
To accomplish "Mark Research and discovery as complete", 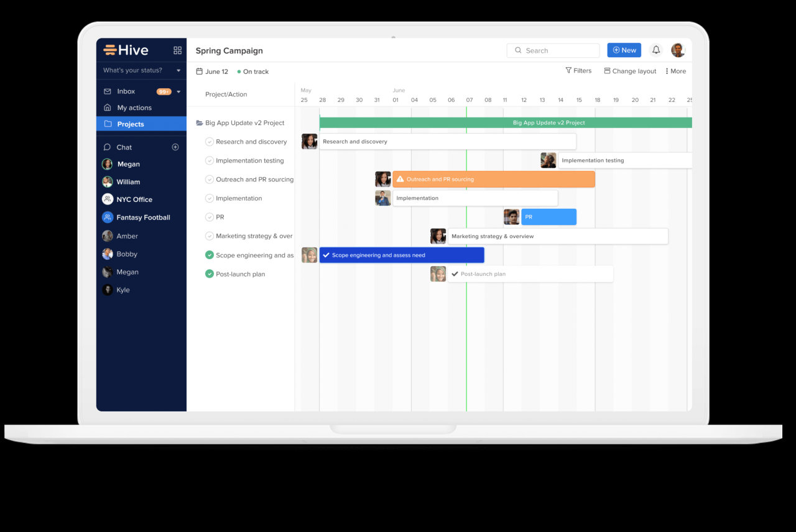I will (x=210, y=142).
